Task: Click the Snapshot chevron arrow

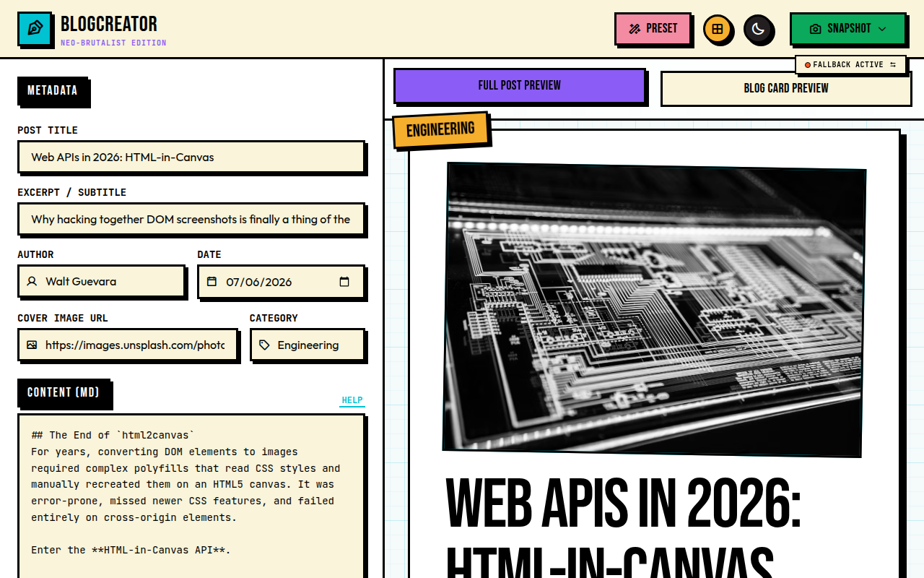Action: tap(881, 29)
